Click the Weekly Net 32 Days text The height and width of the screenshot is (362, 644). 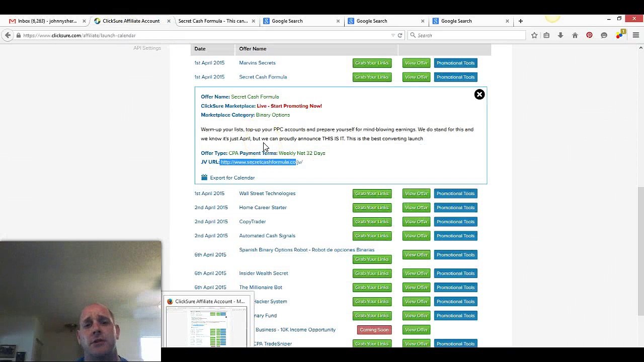(x=302, y=153)
